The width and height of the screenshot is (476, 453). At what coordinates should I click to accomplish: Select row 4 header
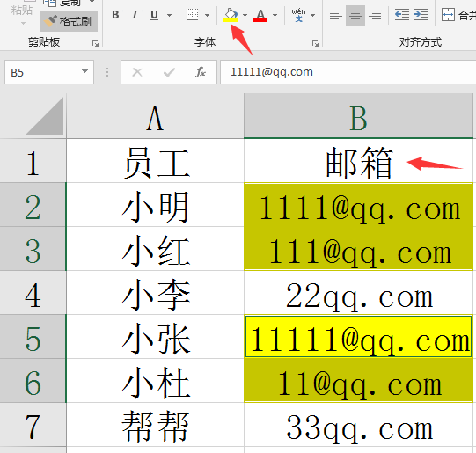(33, 293)
